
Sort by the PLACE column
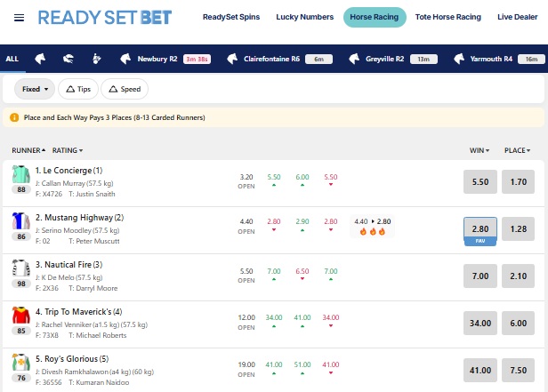[x=517, y=150]
